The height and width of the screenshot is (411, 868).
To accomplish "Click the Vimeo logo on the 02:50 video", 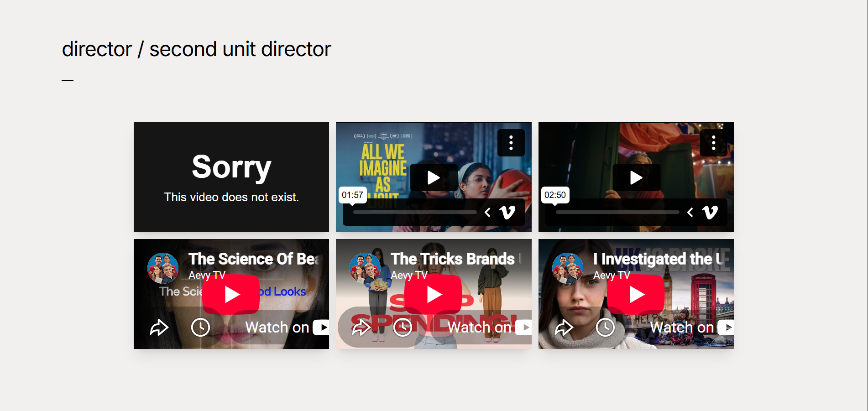I will pos(710,212).
